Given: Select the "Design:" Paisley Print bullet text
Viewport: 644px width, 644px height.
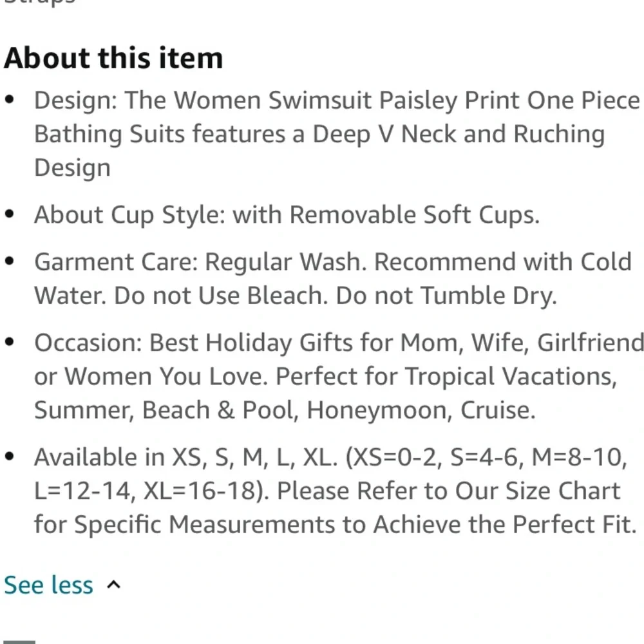Looking at the screenshot, I should click(337, 134).
